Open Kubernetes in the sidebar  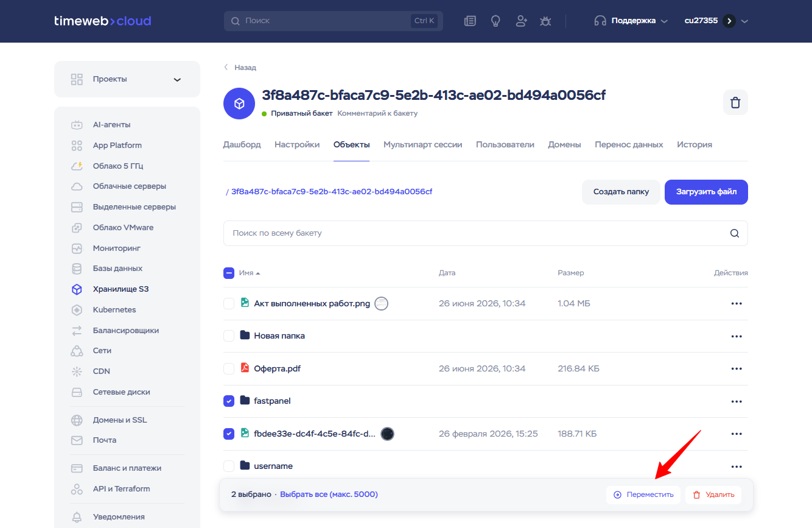114,309
